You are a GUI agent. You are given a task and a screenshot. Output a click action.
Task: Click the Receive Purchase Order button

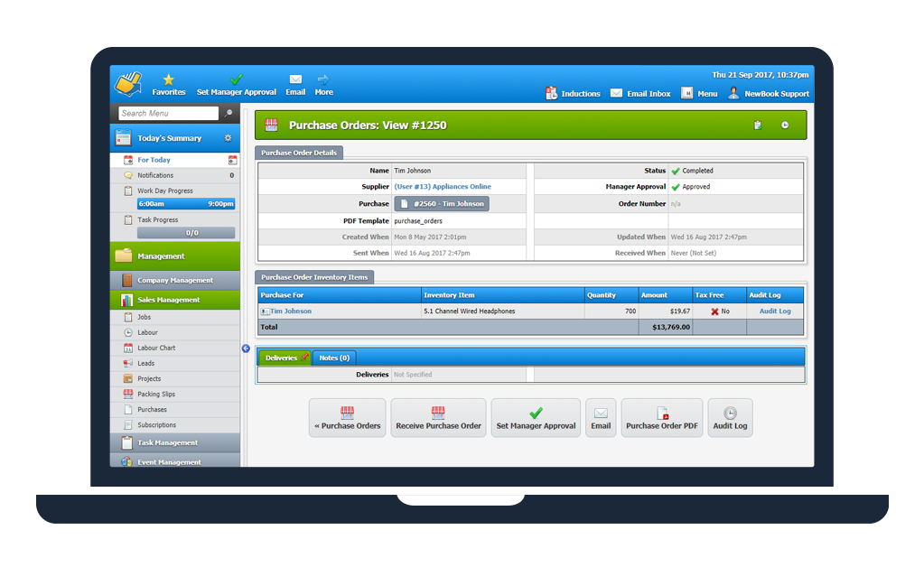point(438,417)
